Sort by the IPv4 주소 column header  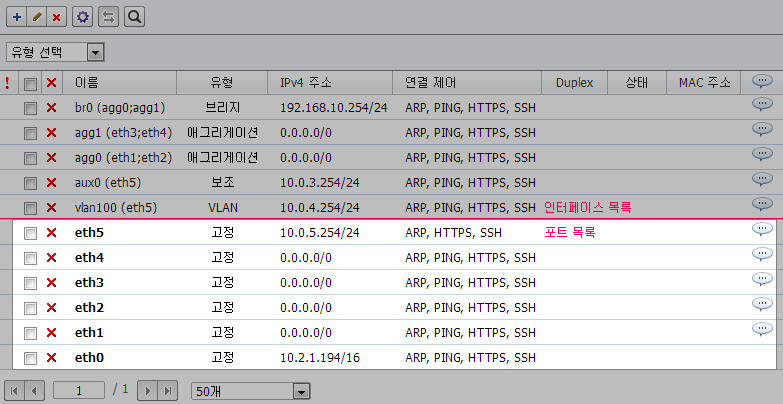[x=309, y=82]
